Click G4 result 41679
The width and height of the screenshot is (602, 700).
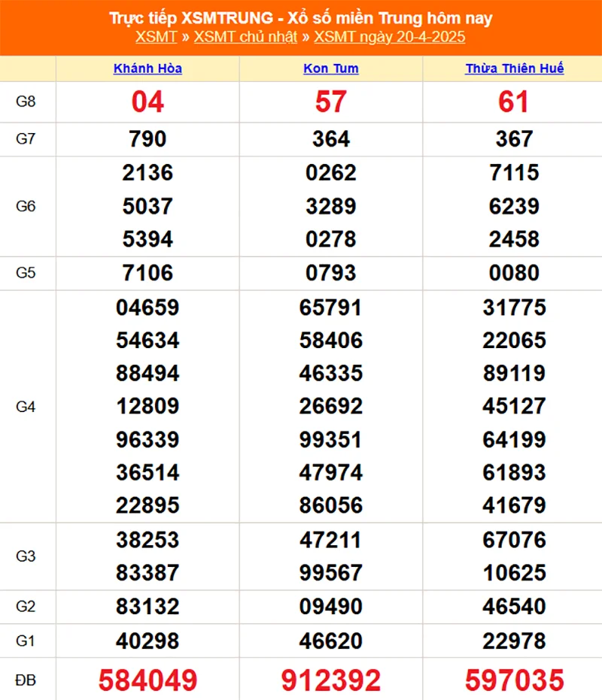(514, 505)
